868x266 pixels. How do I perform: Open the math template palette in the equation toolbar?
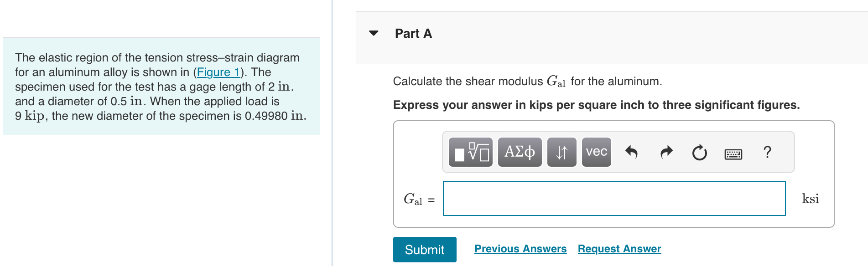coord(470,152)
